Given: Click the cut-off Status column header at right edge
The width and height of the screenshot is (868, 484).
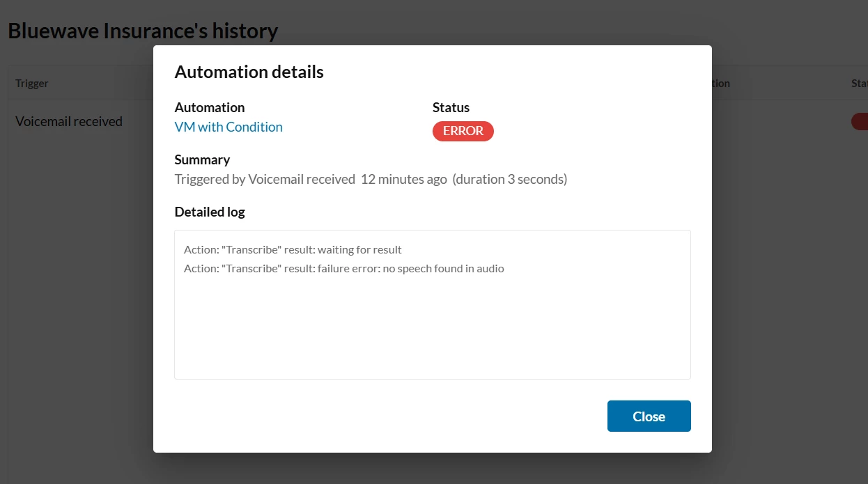Looking at the screenshot, I should click(859, 84).
